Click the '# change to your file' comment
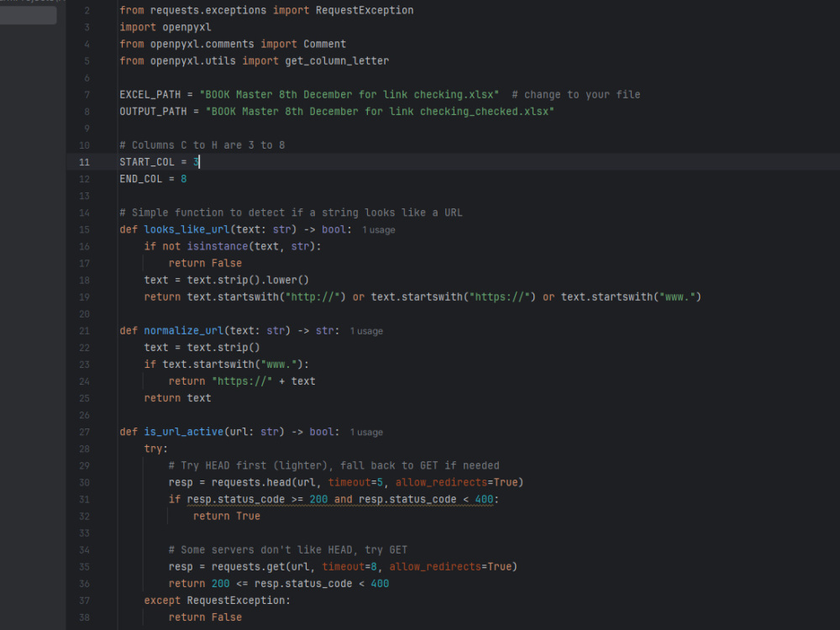This screenshot has width=840, height=630. click(576, 95)
